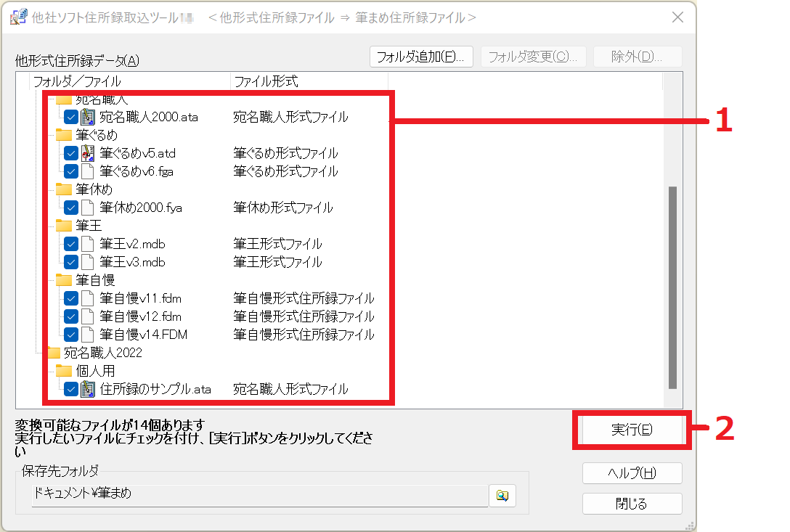Click the 保存先フォルダ path field
Screen dimensions: 790x532
[x=260, y=495]
